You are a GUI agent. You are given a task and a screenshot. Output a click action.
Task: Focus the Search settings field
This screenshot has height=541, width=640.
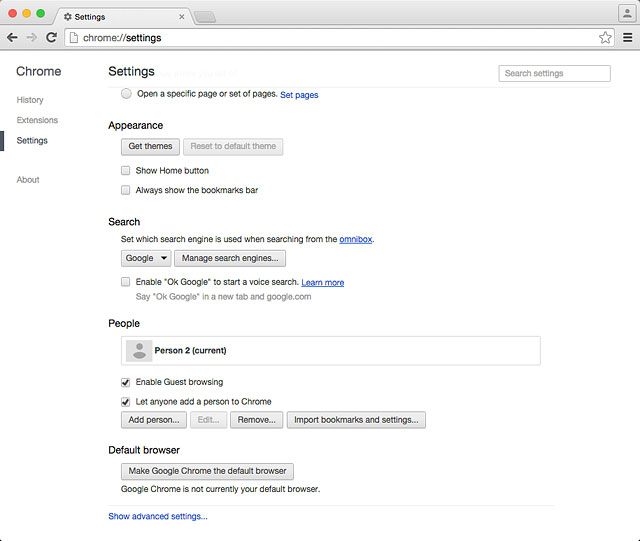point(554,73)
